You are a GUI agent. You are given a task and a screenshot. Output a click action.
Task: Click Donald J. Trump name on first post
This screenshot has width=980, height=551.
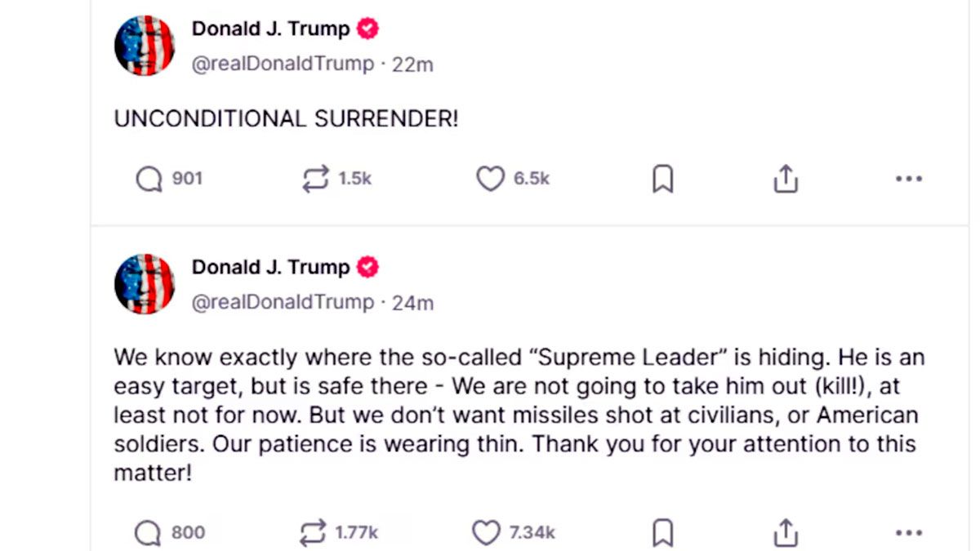[270, 29]
